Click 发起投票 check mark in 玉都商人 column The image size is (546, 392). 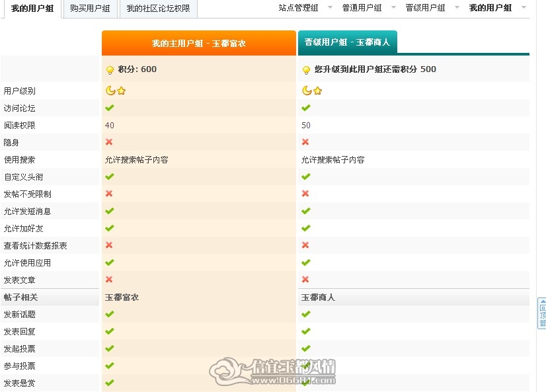point(306,348)
